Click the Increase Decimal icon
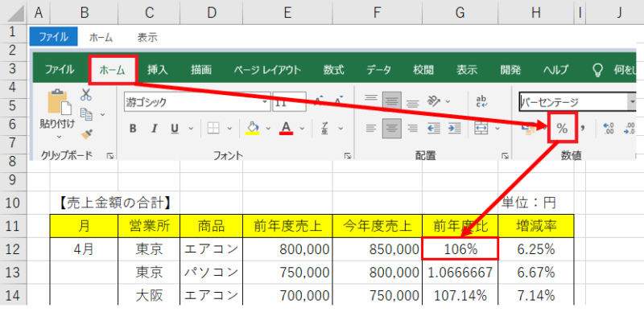This screenshot has height=312, width=644. click(609, 129)
